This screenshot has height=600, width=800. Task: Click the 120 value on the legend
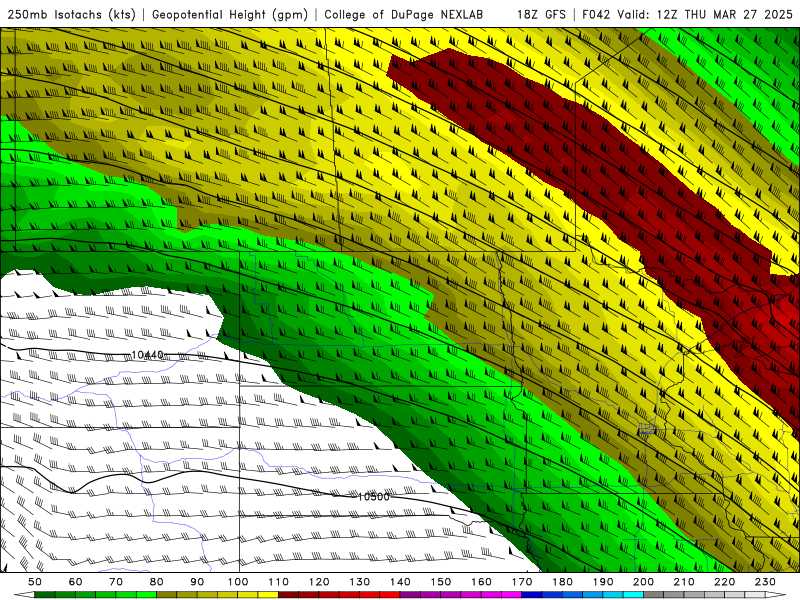[319, 582]
